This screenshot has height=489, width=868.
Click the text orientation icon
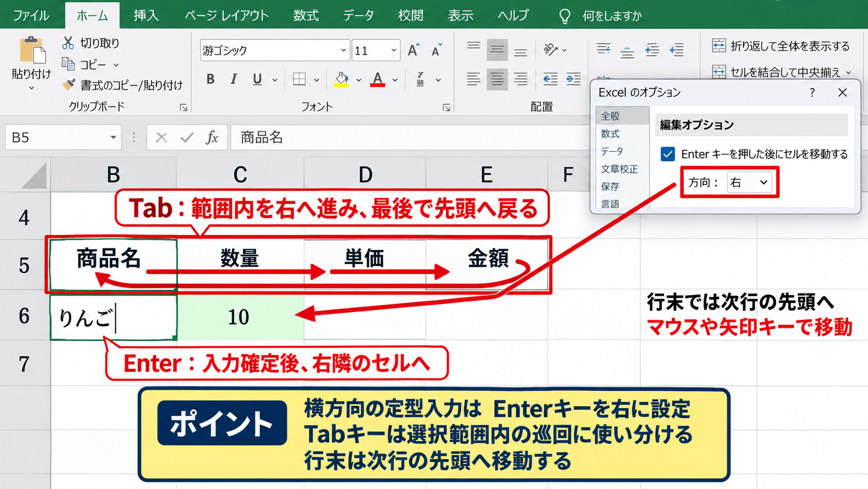click(x=550, y=50)
